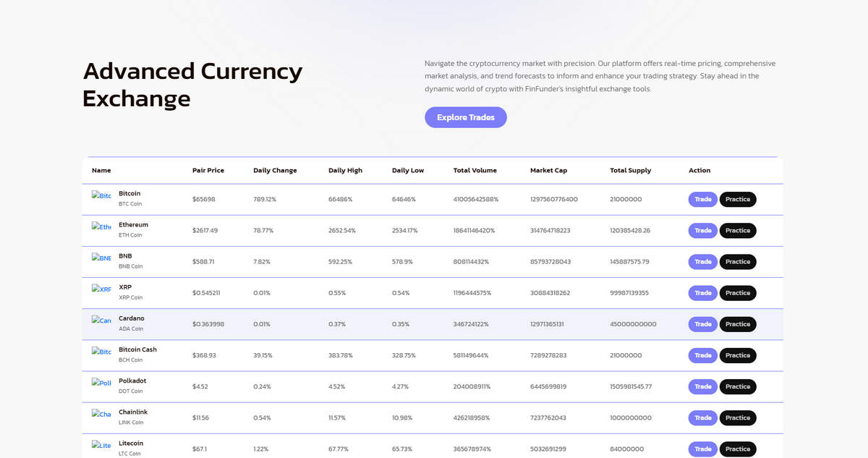Select the XRP row name text
Image resolution: width=868 pixels, height=458 pixels.
125,287
